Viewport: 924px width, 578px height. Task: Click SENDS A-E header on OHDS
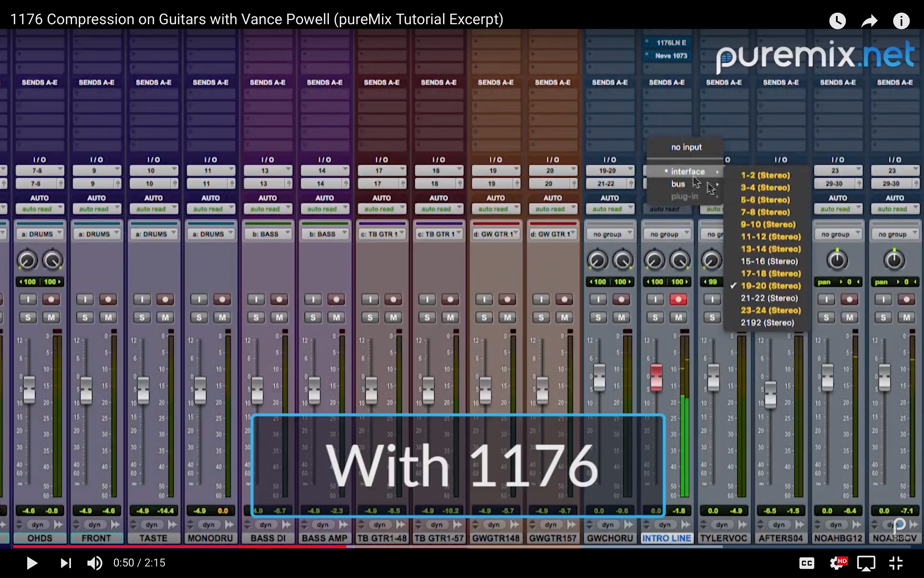point(40,83)
